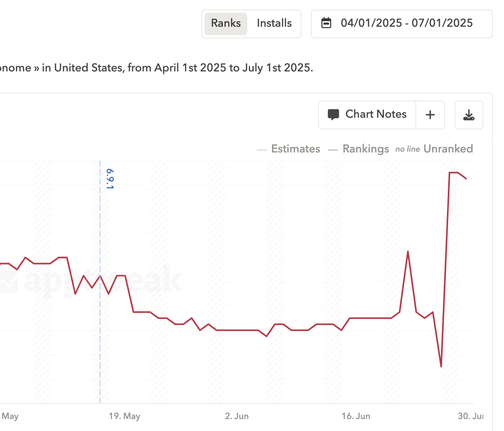
Task: Add a new chart note with plus icon
Action: tap(430, 115)
